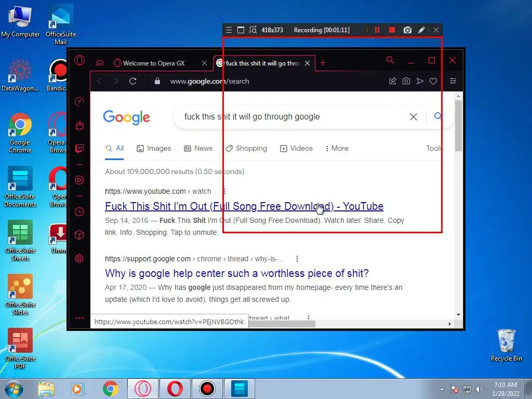Screen dimensions: 532x399
Task: Open Twitch panel in sidebar
Action: point(79,148)
